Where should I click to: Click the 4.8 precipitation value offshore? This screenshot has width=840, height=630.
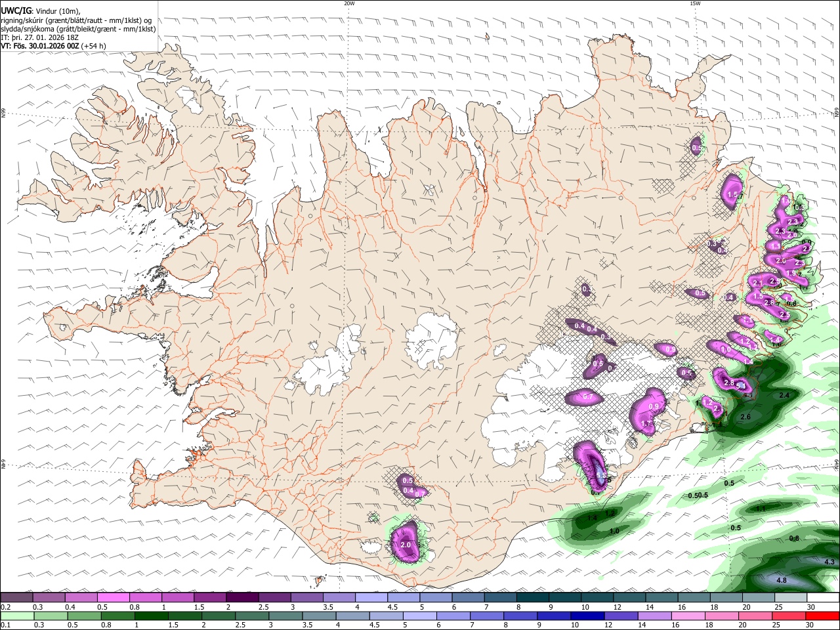[x=781, y=580]
